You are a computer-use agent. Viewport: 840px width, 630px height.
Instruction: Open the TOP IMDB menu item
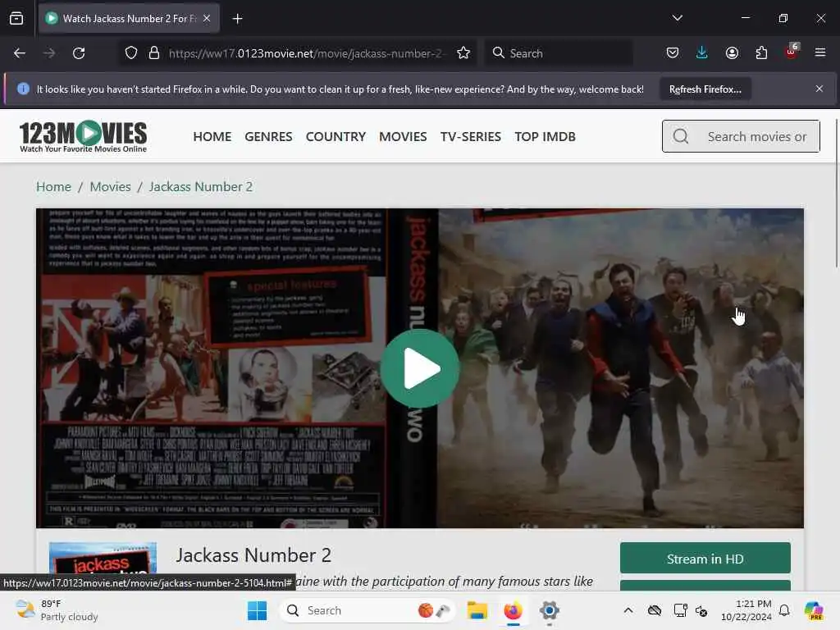click(x=545, y=137)
